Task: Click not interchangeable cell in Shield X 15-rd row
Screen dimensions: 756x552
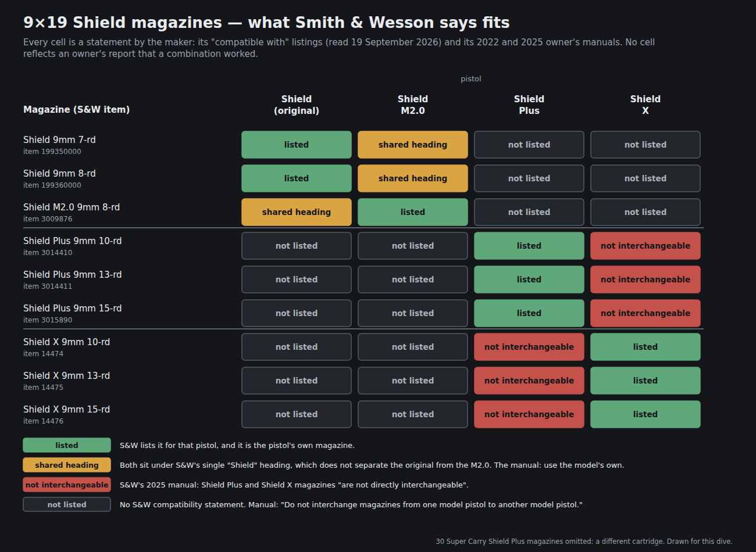Action: (x=529, y=414)
